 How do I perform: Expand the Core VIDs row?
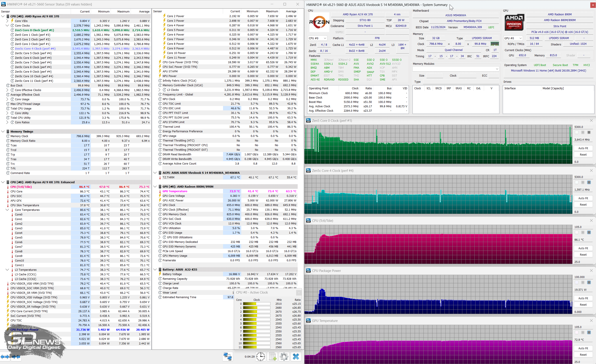7,21
